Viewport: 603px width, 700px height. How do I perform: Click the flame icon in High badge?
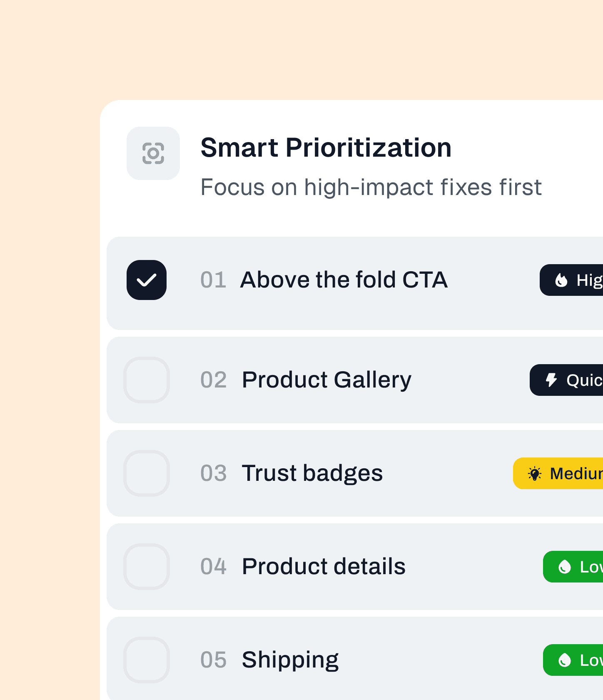[x=561, y=280]
